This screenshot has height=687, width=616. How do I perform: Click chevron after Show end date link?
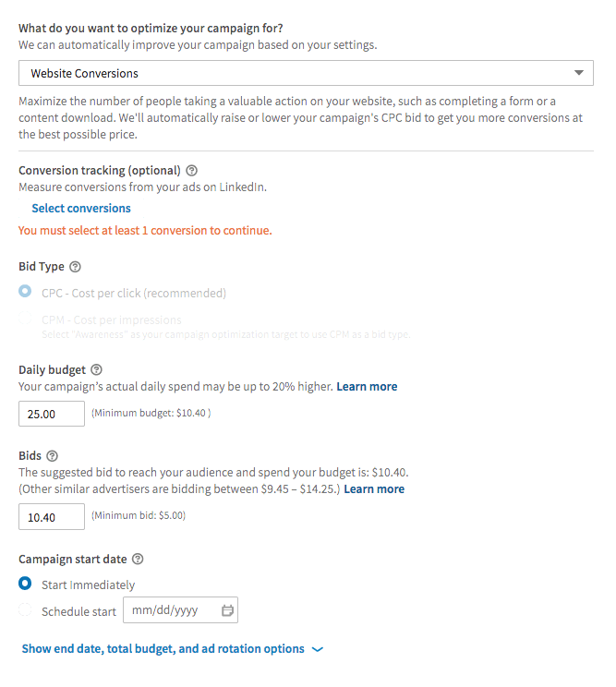[317, 649]
